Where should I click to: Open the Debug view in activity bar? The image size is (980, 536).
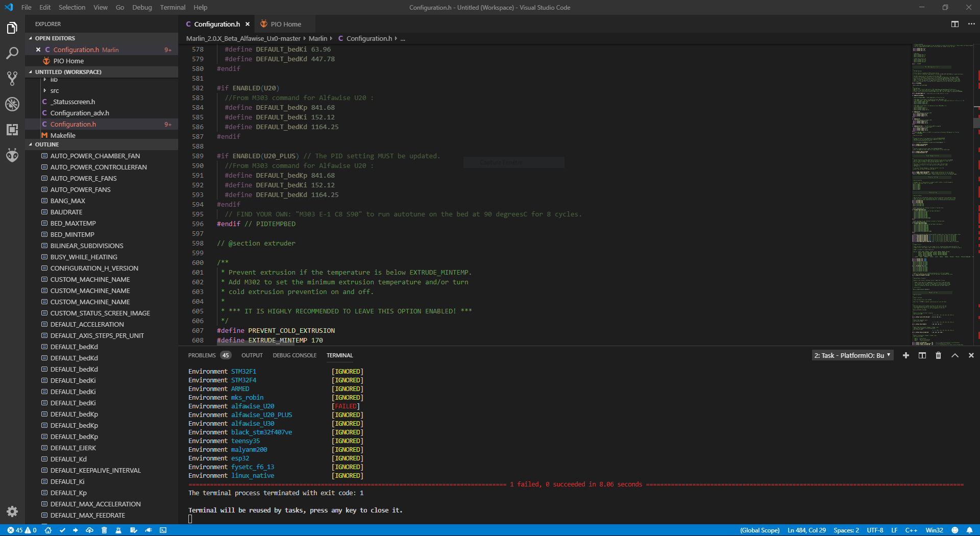12,104
